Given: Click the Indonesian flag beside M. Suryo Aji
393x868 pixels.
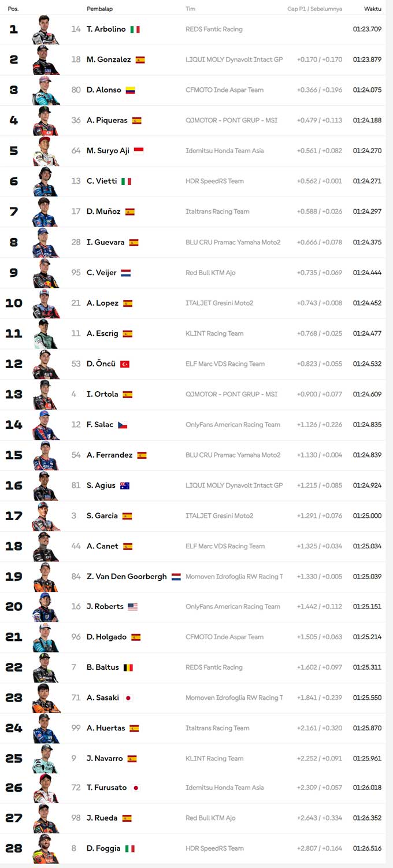Looking at the screenshot, I should pos(139,151).
